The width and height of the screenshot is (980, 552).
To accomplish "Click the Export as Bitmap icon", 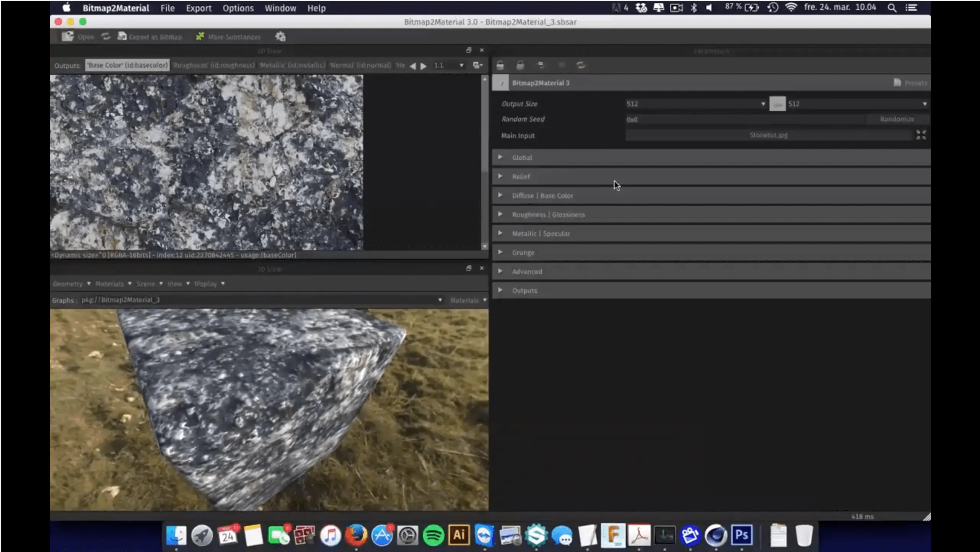I will [x=122, y=36].
